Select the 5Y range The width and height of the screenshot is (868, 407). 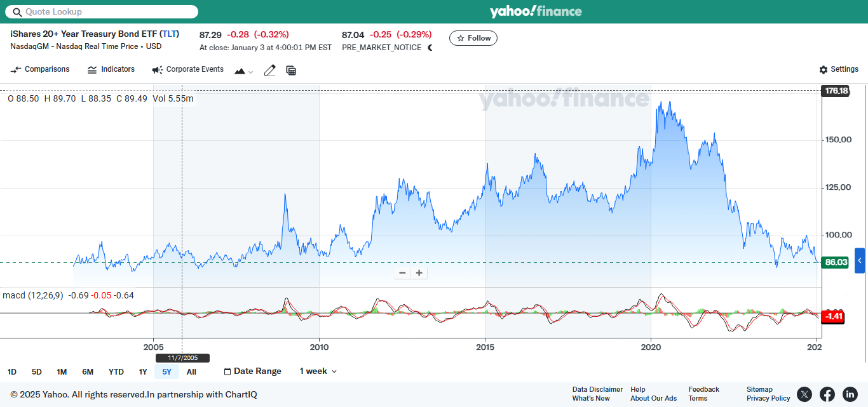tap(167, 372)
